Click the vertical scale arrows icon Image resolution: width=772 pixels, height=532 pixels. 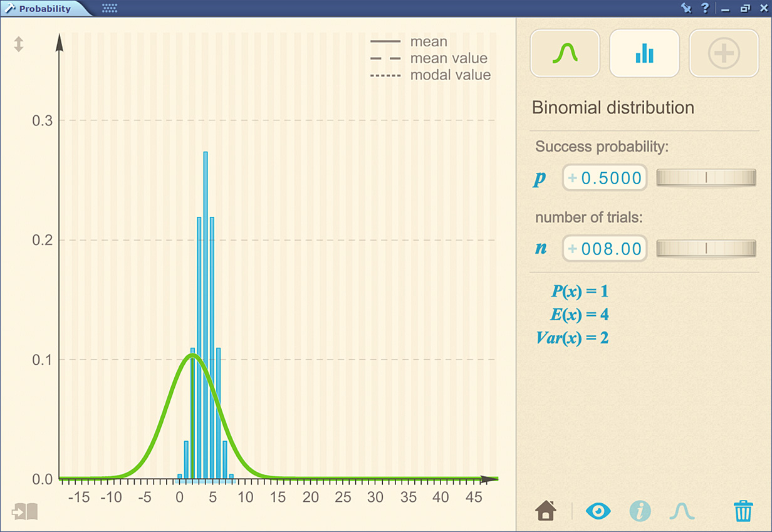click(x=19, y=44)
